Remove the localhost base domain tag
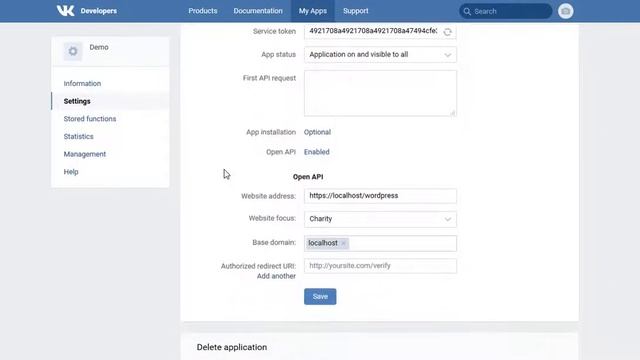640x360 pixels. [344, 243]
